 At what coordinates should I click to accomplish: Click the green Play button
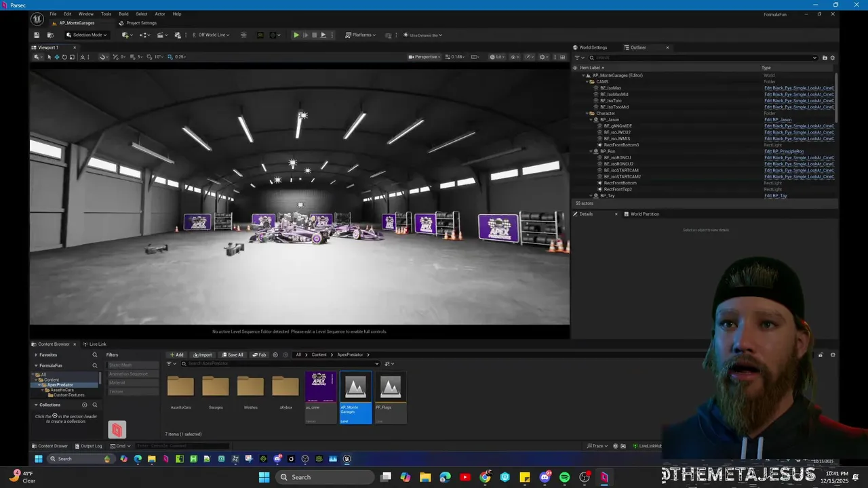coord(296,35)
